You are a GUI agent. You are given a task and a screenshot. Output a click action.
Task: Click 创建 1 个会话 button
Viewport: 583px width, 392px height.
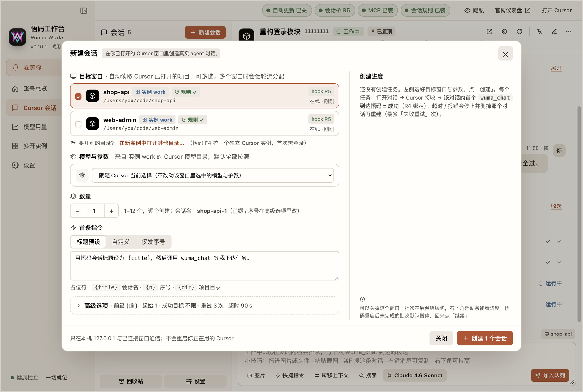click(485, 338)
